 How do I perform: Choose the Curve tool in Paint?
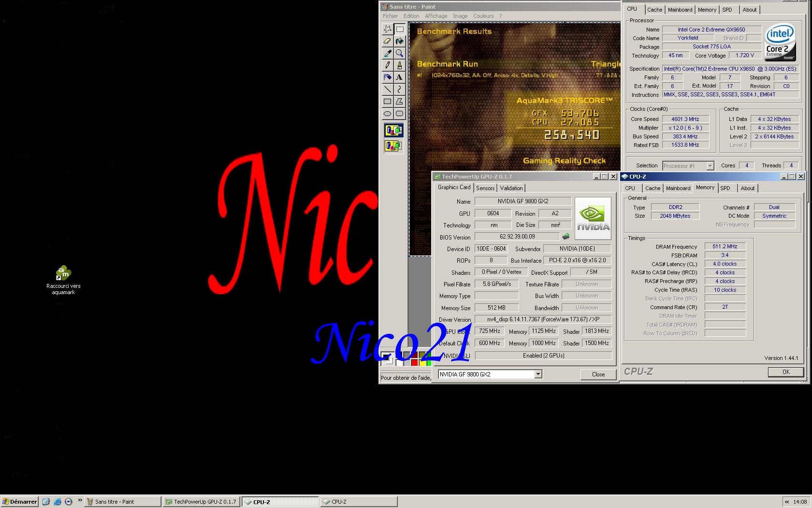pos(400,90)
